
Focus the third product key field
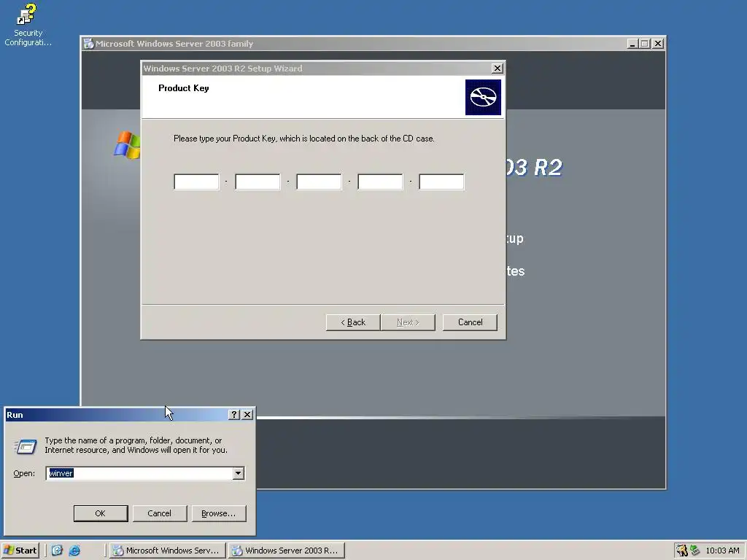click(320, 182)
